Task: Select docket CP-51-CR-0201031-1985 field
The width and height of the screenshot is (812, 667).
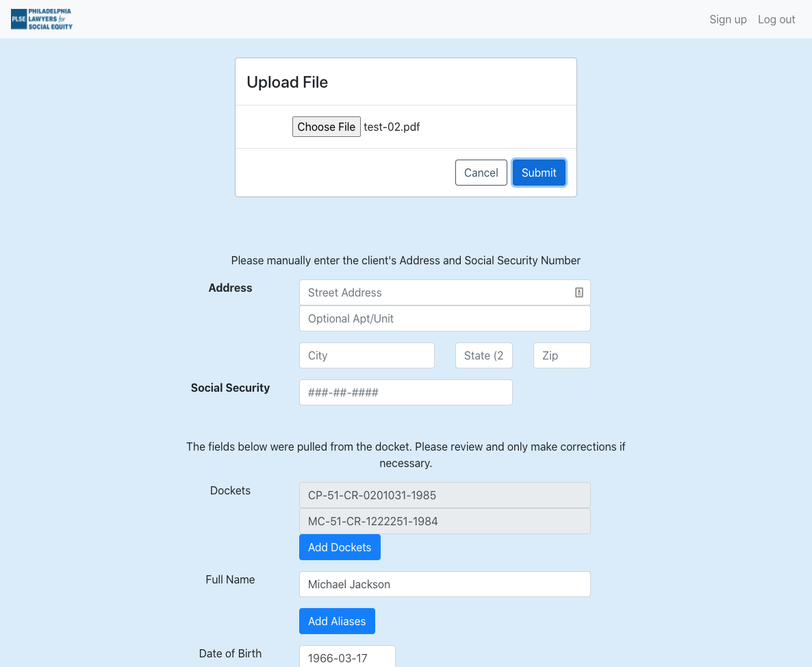Action: tap(444, 495)
